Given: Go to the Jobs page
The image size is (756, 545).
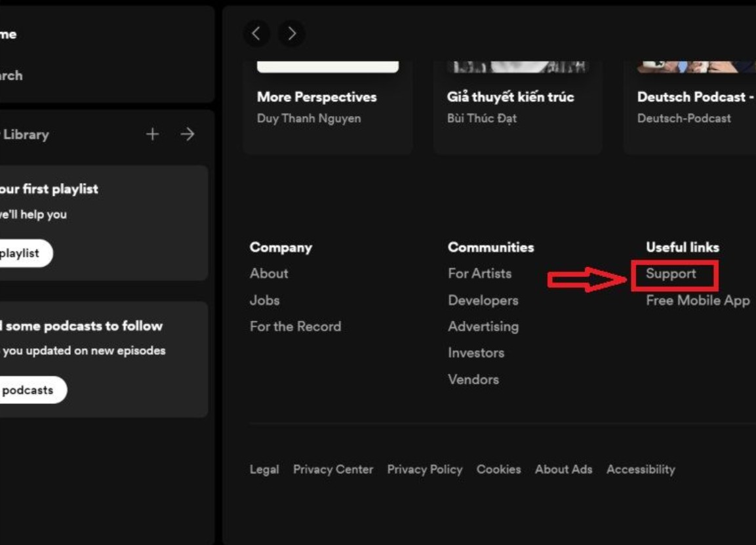Looking at the screenshot, I should [x=265, y=300].
